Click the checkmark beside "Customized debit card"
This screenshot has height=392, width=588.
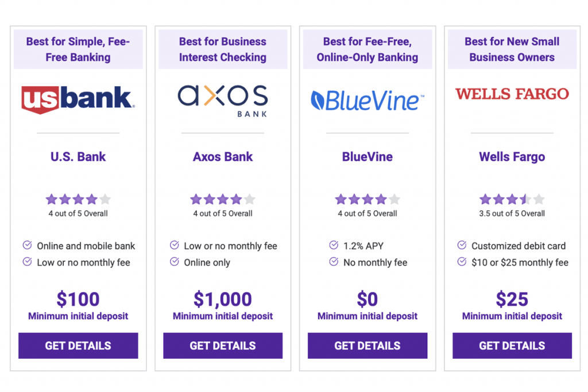462,246
